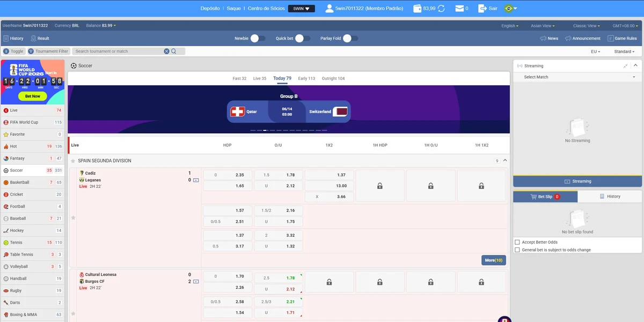Clear the tournament search field

click(166, 51)
